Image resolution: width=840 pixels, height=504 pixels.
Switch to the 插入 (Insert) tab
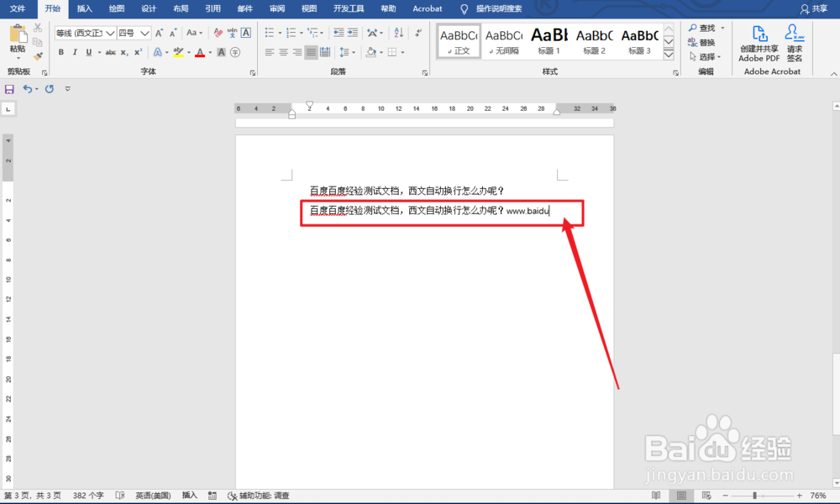[x=85, y=8]
